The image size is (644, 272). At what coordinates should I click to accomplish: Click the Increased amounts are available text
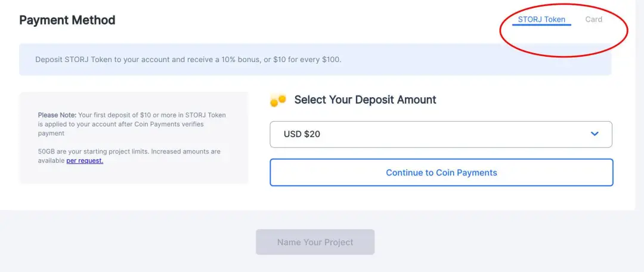point(129,156)
